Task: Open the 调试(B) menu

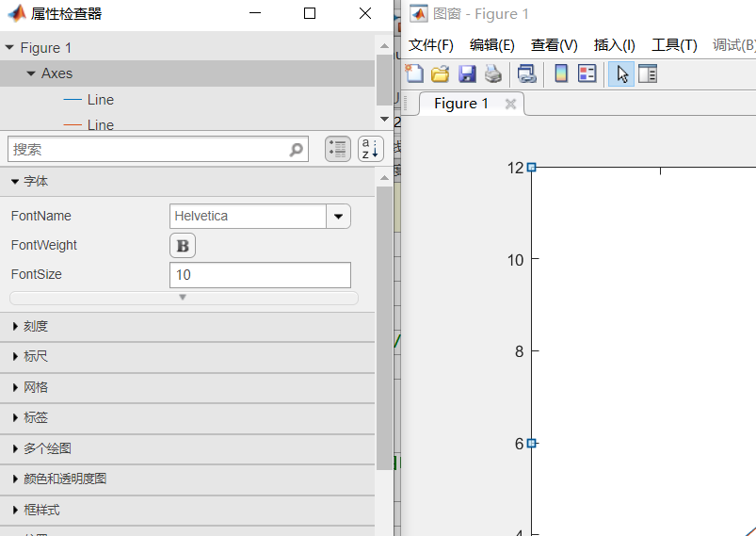Action: (733, 45)
